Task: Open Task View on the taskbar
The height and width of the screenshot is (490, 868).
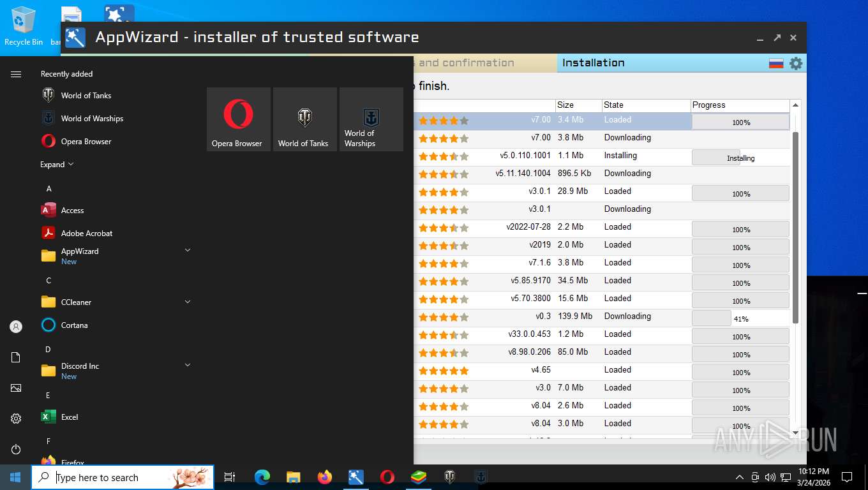Action: (230, 477)
